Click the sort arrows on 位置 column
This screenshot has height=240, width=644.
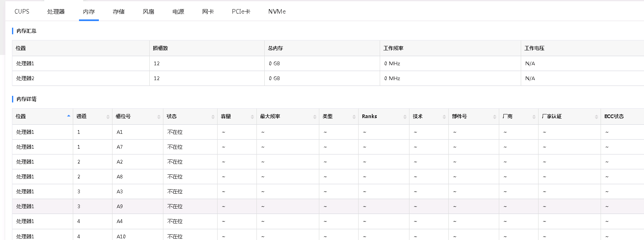(x=69, y=116)
